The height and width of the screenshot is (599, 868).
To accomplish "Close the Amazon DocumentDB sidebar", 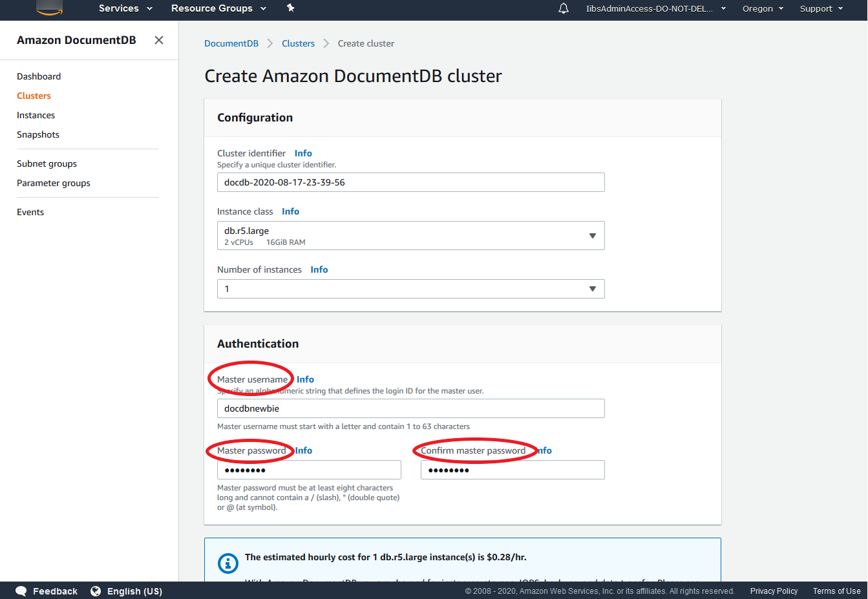I will pos(159,40).
